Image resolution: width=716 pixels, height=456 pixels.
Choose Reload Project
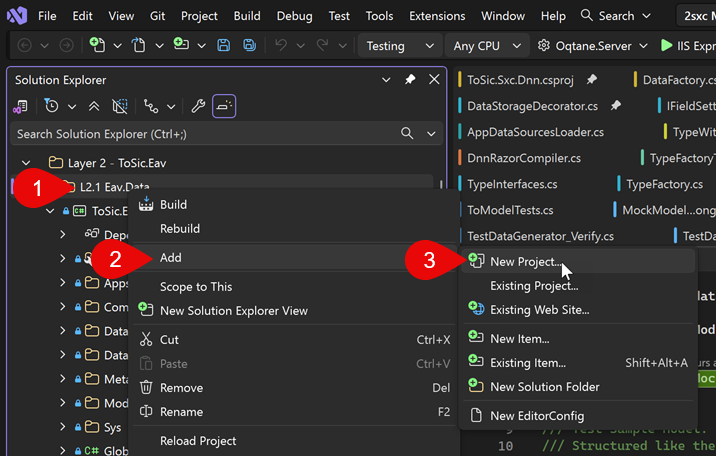coord(295,441)
